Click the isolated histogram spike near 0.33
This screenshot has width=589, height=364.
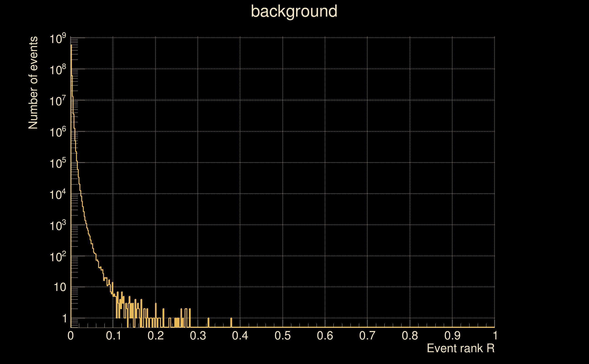[x=208, y=323]
